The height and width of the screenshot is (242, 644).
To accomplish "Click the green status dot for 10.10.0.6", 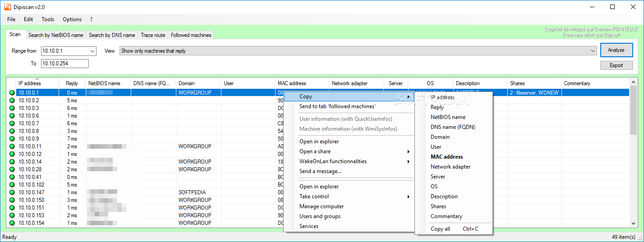I will pos(12,116).
